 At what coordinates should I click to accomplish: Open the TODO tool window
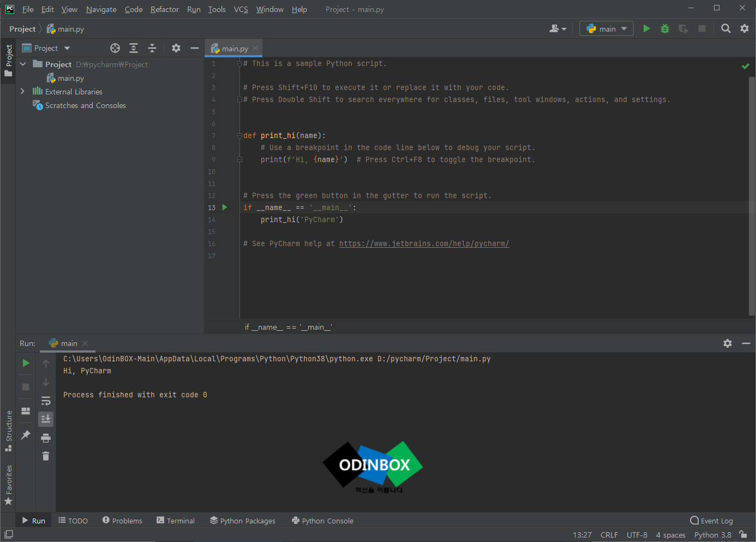(73, 521)
